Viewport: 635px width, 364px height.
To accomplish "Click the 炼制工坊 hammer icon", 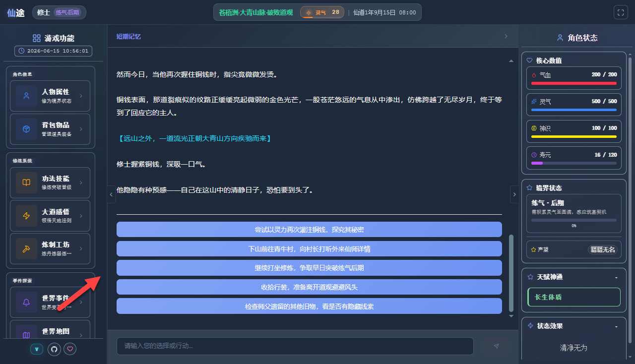I will [x=26, y=249].
